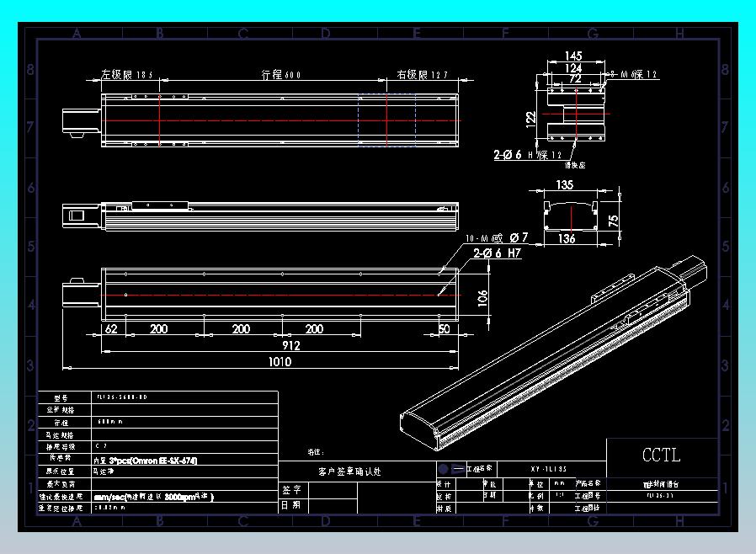Select the 2-Ø6 H7 深12 callout
The height and width of the screenshot is (554, 756).
tap(528, 155)
